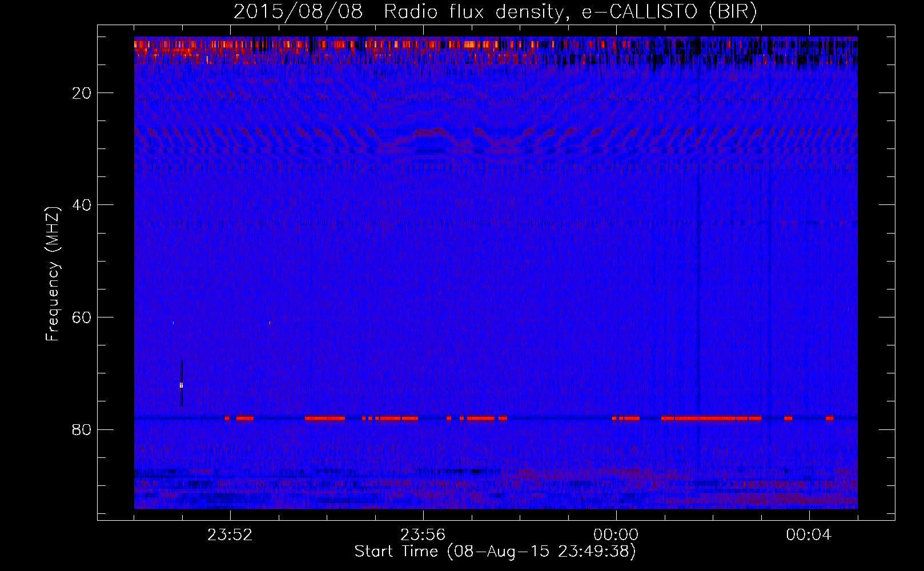Select the "80" frequency tick label
Screen dimensions: 924x571
pos(82,429)
